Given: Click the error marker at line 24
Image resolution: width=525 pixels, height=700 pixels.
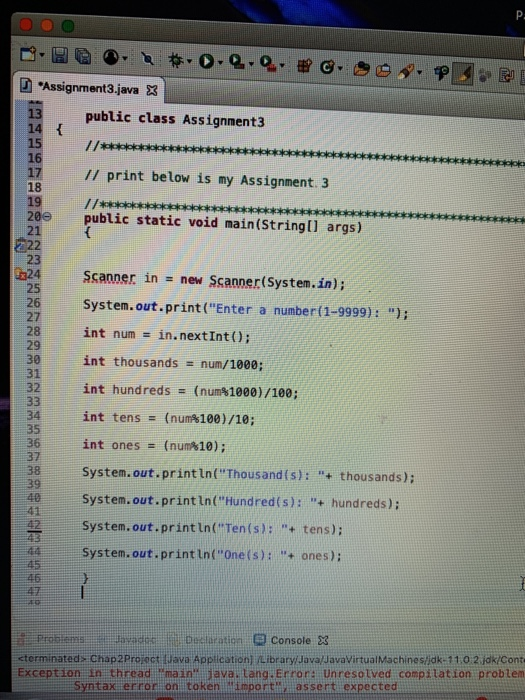Looking at the screenshot, I should tap(21, 274).
